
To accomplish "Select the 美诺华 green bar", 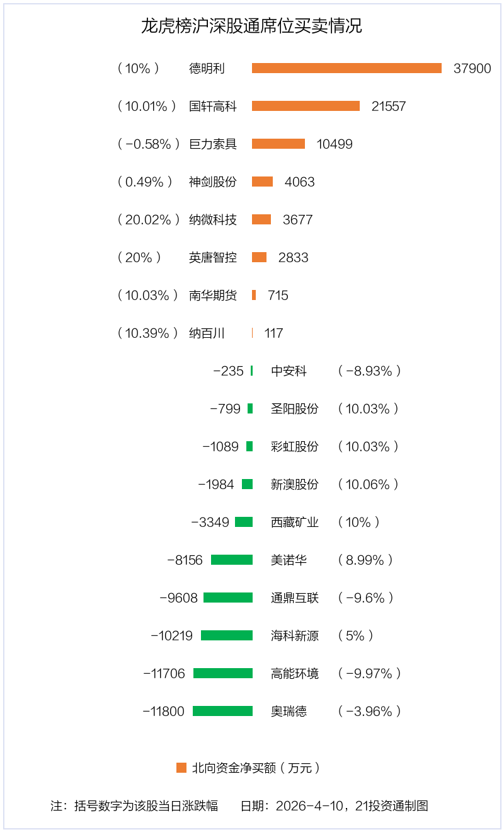I will click(x=231, y=560).
